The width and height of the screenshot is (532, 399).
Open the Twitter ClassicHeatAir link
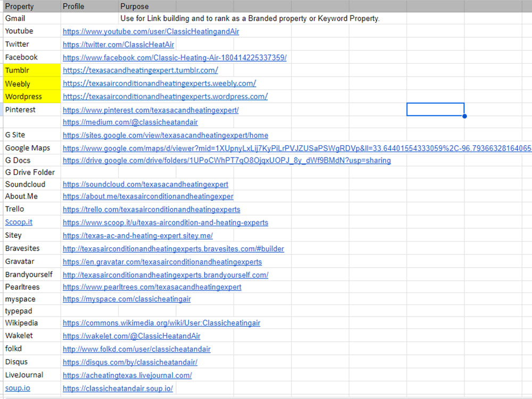point(119,45)
